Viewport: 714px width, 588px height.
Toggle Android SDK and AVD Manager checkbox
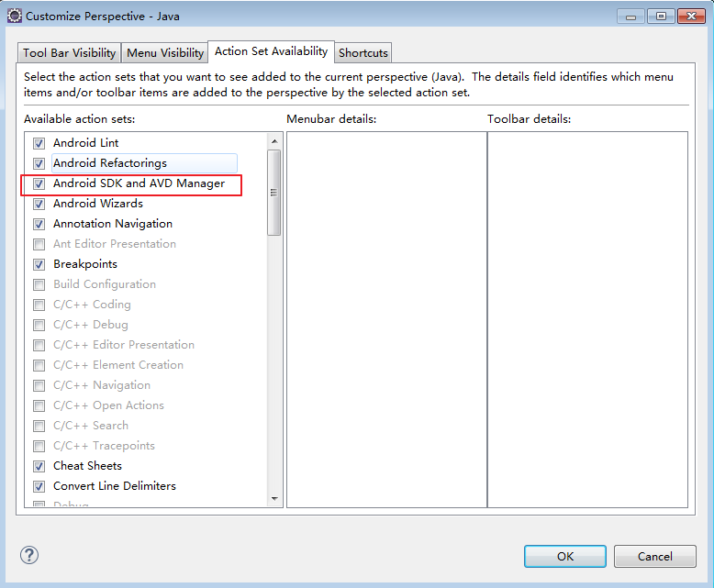(39, 183)
